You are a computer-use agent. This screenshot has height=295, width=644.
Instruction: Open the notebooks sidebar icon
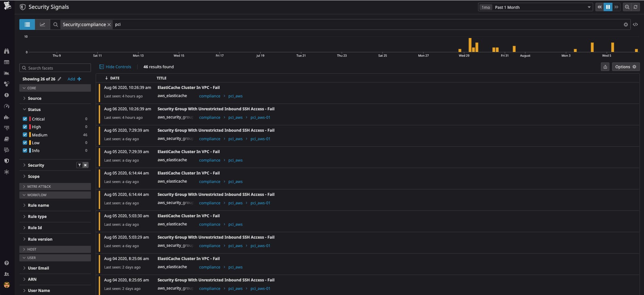point(6,139)
